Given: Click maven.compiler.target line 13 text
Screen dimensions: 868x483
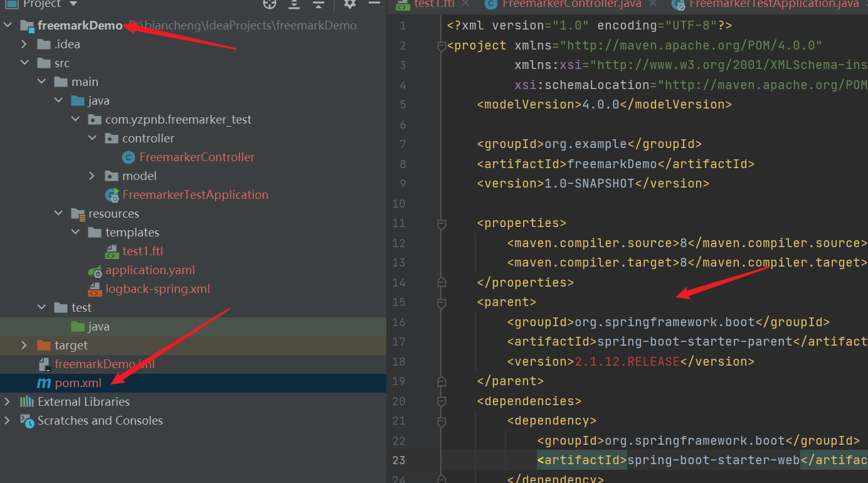Looking at the screenshot, I should pos(687,263).
